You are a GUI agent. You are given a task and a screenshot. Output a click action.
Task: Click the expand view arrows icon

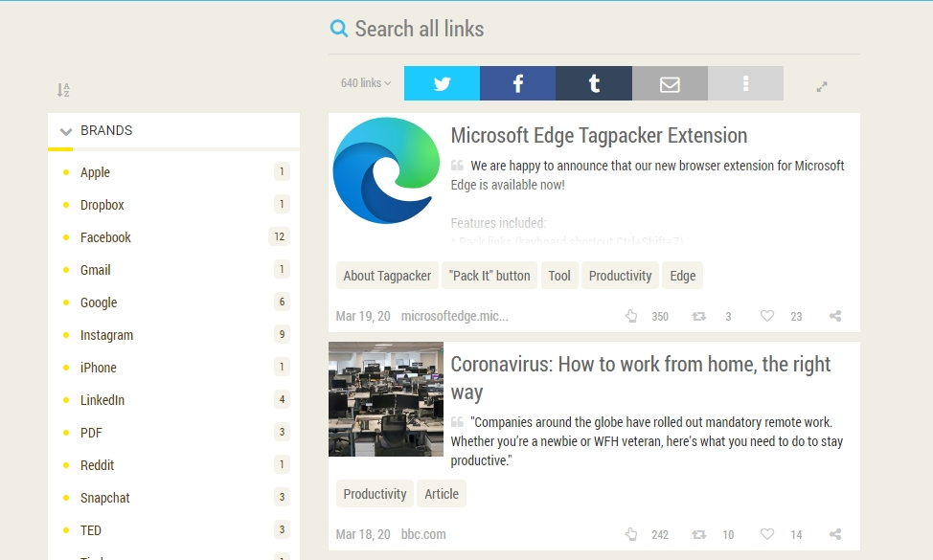tap(822, 87)
